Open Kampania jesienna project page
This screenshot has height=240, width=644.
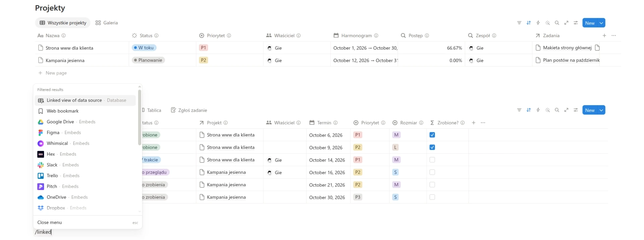(65, 60)
